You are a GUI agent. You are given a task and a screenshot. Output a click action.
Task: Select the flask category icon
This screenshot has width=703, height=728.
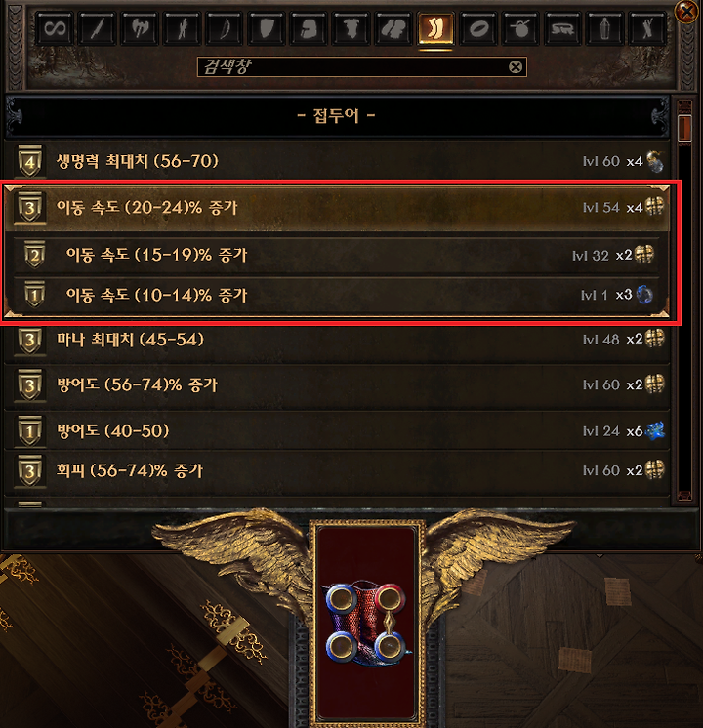(604, 28)
